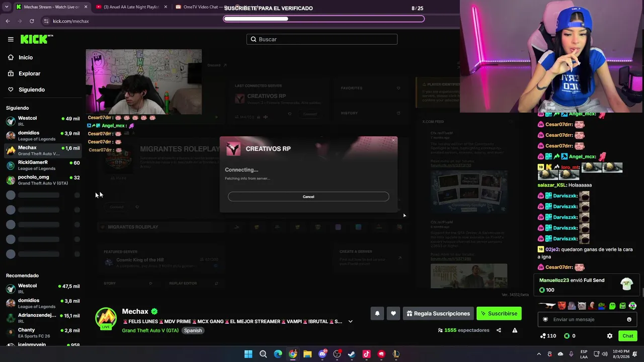The height and width of the screenshot is (362, 644).
Task: Follow Mechax with the heart button
Action: pyautogui.click(x=393, y=313)
